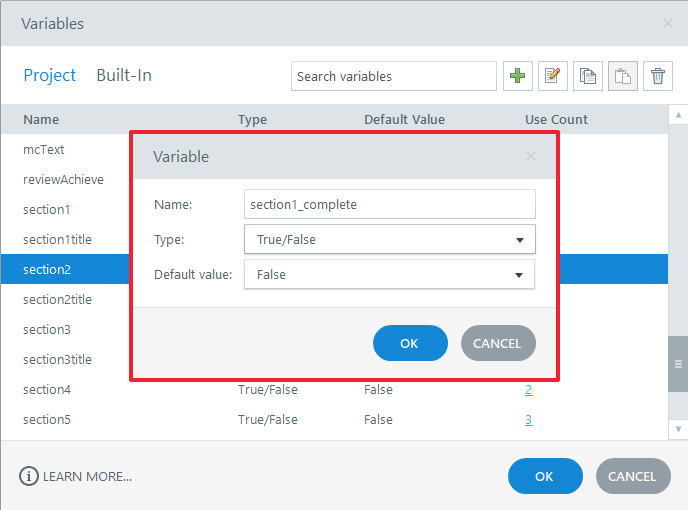Close the Variables window
Screen dimensions: 688x510
click(x=668, y=23)
